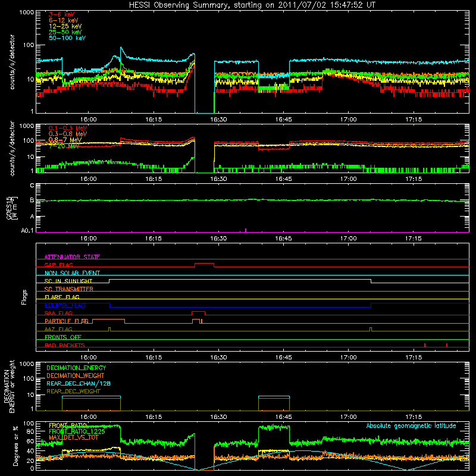This screenshot has width=476, height=476.
Task: Click the BAD_PACKETS label
Action: pos(65,345)
